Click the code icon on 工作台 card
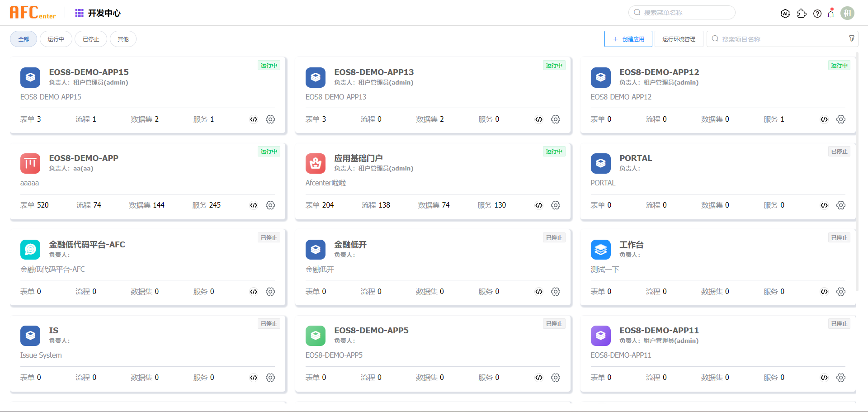Screen dimensions: 868x412 (x=824, y=292)
